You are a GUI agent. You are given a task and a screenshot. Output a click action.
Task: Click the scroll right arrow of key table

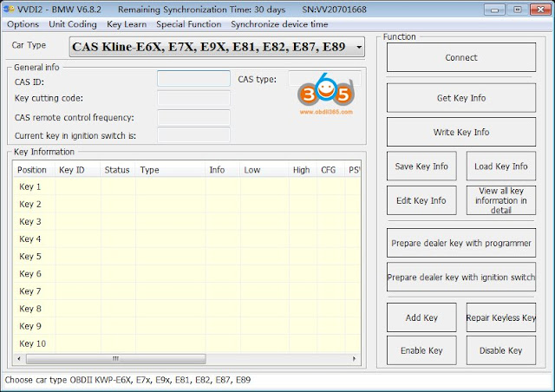pos(355,358)
